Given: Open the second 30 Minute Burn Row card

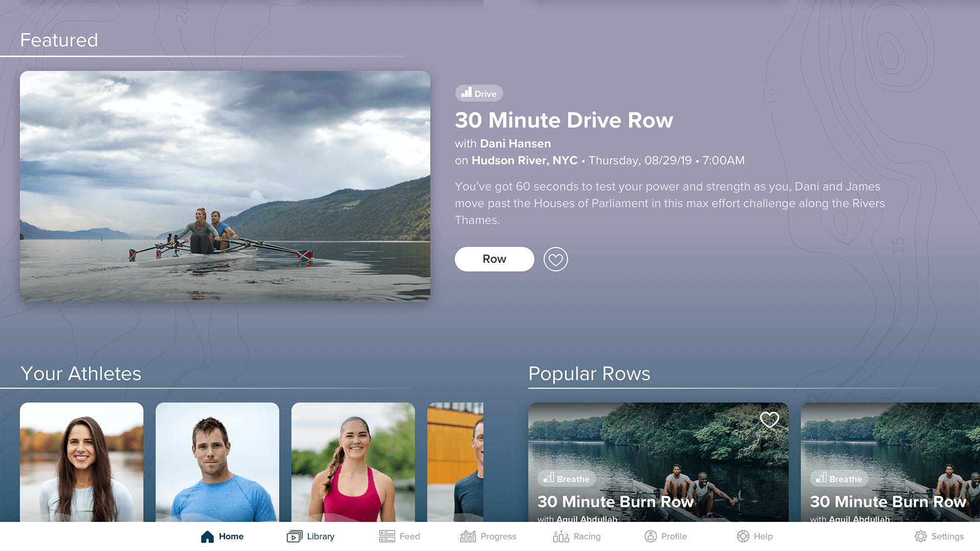Looking at the screenshot, I should click(x=890, y=462).
